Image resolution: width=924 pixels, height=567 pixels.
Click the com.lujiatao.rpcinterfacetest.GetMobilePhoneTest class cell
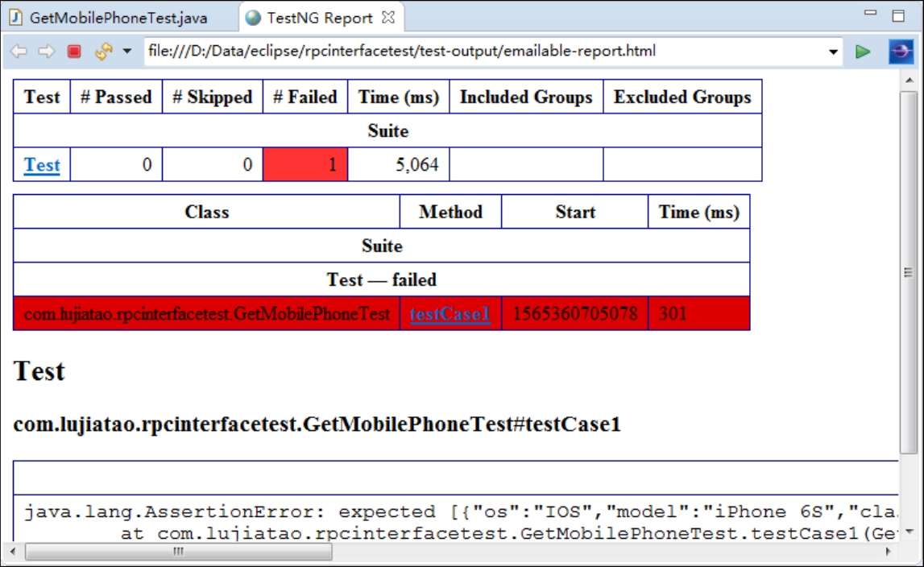point(206,313)
